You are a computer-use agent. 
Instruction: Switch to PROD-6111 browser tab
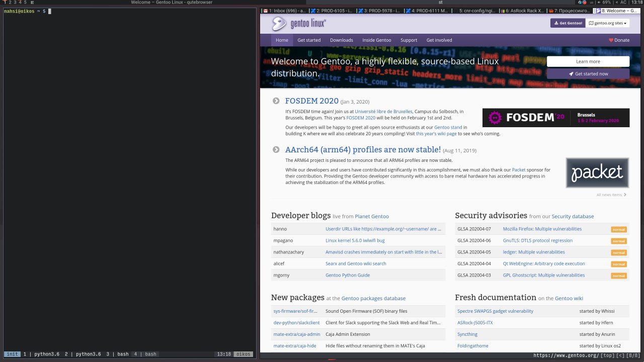point(427,11)
